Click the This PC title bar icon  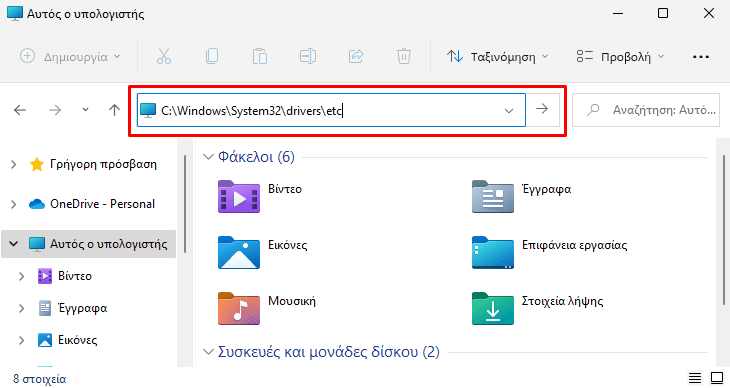coord(15,14)
